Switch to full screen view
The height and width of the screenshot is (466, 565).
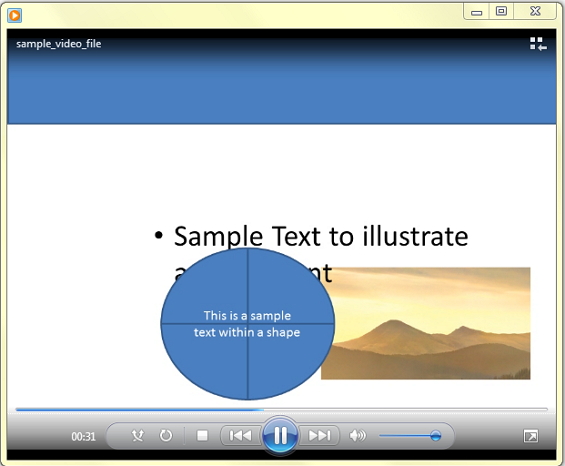tap(530, 436)
